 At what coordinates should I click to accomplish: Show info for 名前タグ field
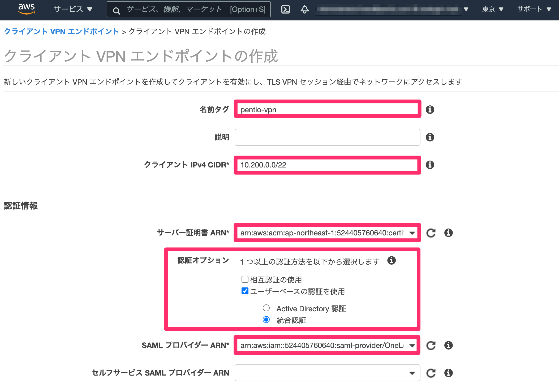pyautogui.click(x=430, y=110)
